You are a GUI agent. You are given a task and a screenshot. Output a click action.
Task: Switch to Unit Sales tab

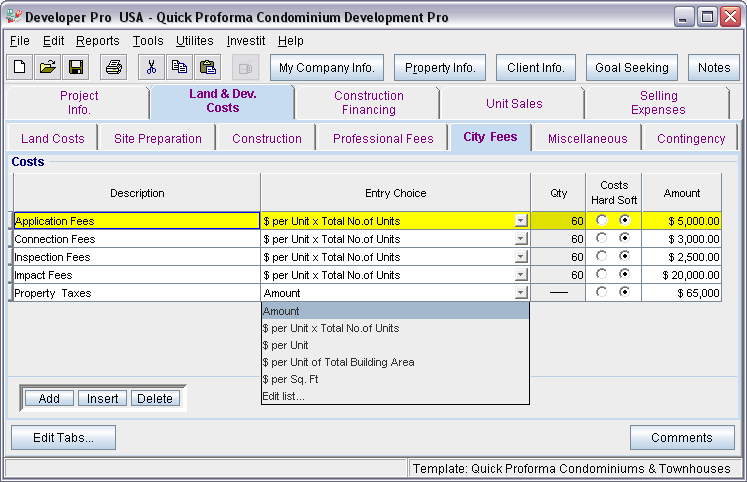(514, 103)
